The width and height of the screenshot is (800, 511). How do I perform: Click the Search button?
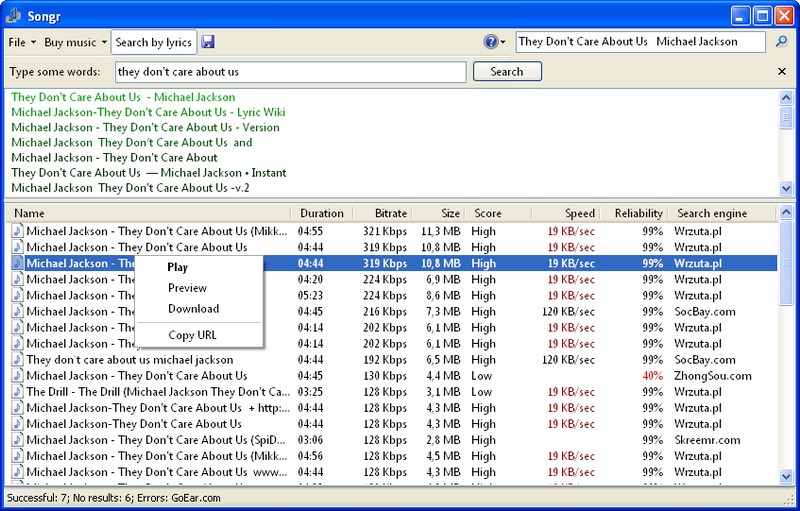pos(507,71)
